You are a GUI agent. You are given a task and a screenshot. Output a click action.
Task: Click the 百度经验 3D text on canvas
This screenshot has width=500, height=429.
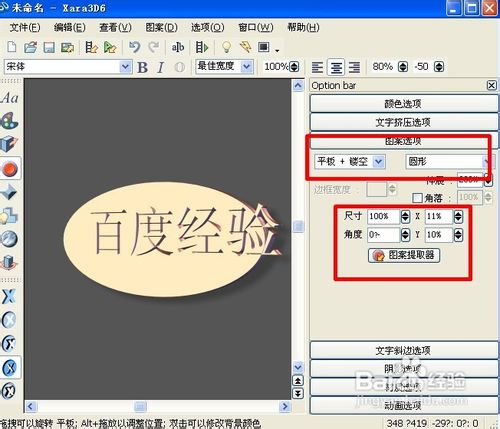click(x=185, y=232)
